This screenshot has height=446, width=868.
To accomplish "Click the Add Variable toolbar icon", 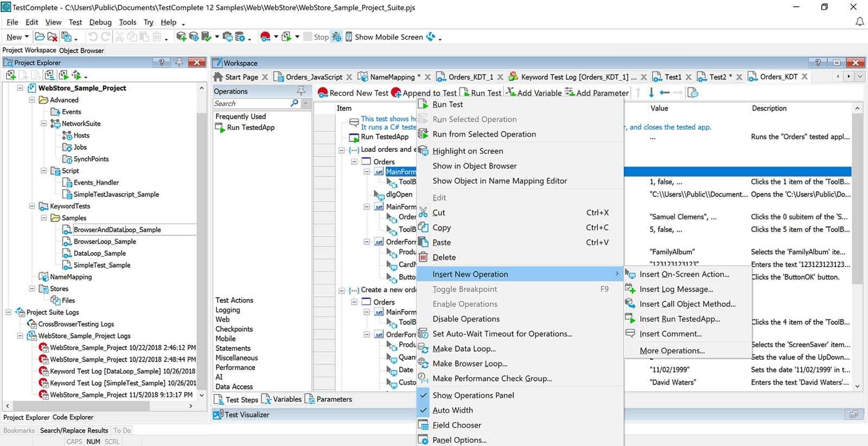I will 510,92.
